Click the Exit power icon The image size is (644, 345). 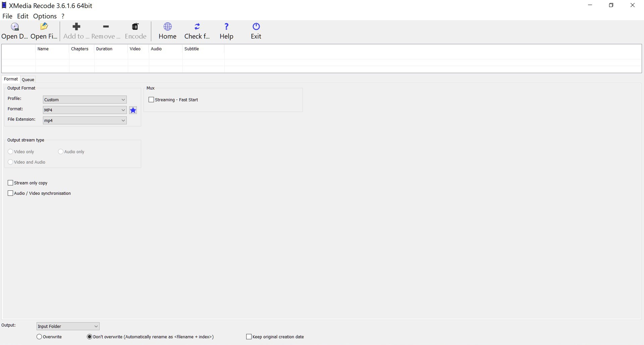pos(256,26)
